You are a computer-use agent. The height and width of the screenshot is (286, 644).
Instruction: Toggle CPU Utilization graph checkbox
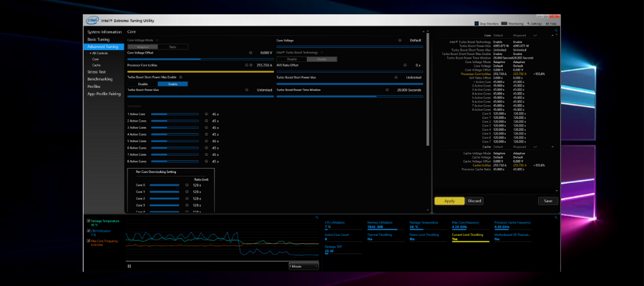point(89,231)
